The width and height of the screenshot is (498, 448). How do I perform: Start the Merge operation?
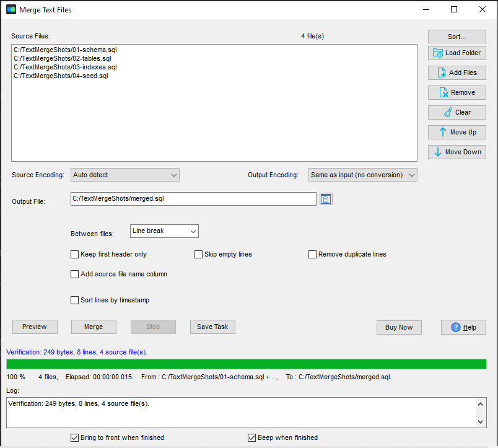tap(94, 327)
